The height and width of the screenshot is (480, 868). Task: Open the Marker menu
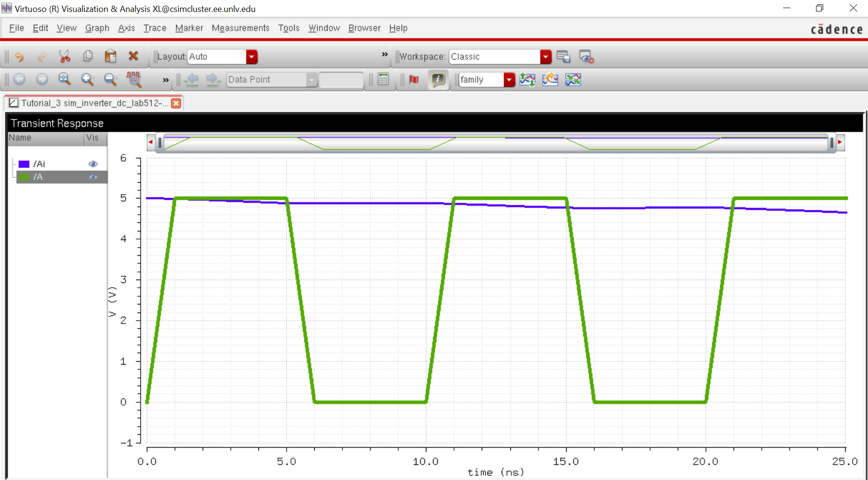189,28
